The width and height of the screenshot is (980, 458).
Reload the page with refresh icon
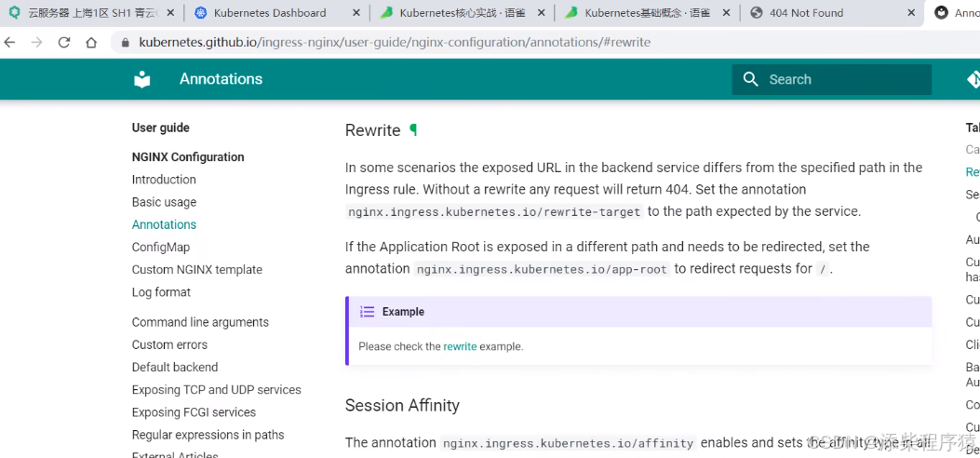(63, 43)
